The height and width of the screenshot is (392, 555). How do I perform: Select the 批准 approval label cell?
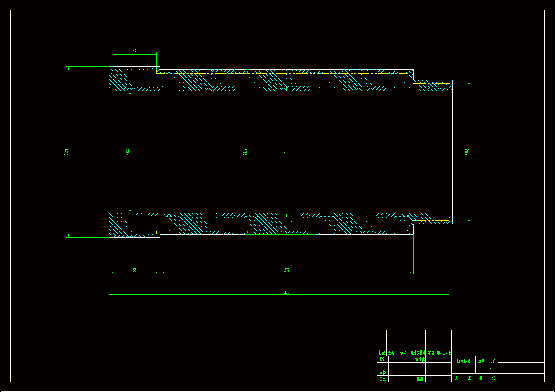point(420,379)
